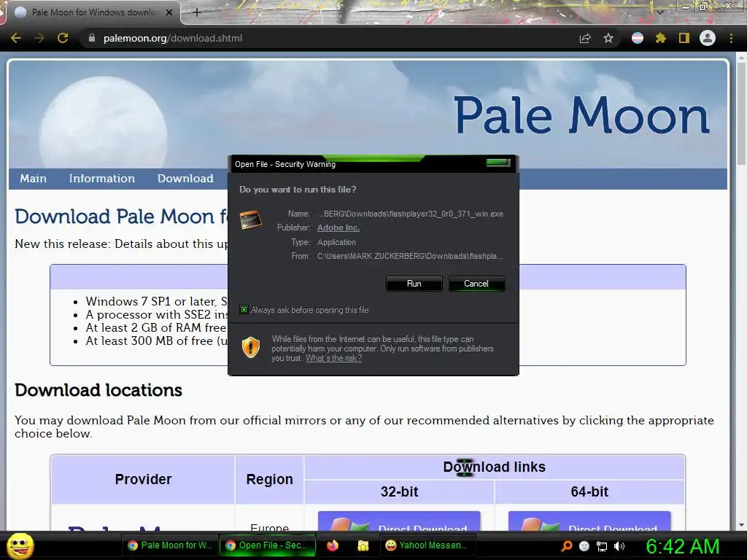Open the tab search dropdown chevron
This screenshot has width=747, height=560.
(x=659, y=12)
